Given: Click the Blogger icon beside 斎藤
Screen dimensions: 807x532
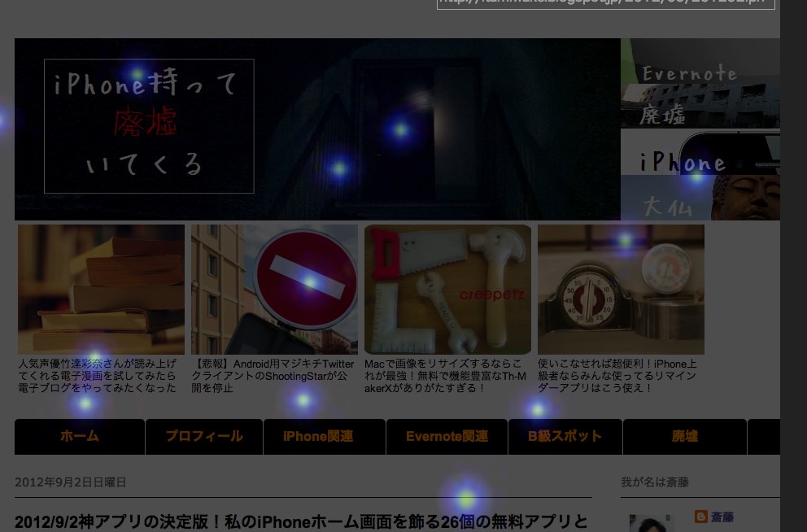Looking at the screenshot, I should click(700, 517).
